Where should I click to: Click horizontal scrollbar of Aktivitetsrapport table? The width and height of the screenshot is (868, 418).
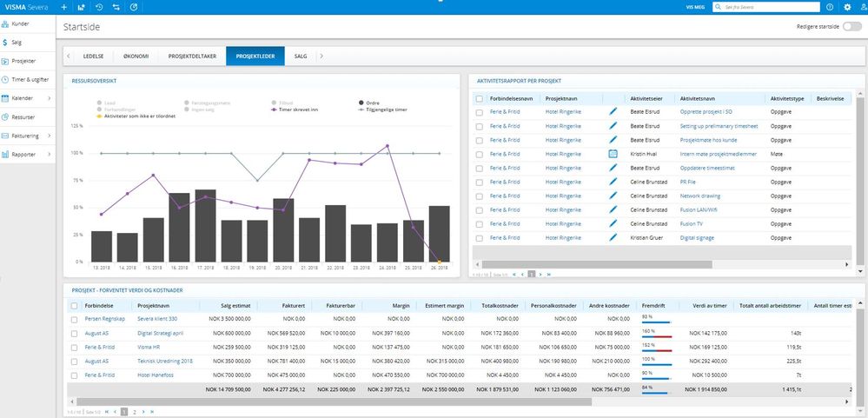click(x=597, y=265)
